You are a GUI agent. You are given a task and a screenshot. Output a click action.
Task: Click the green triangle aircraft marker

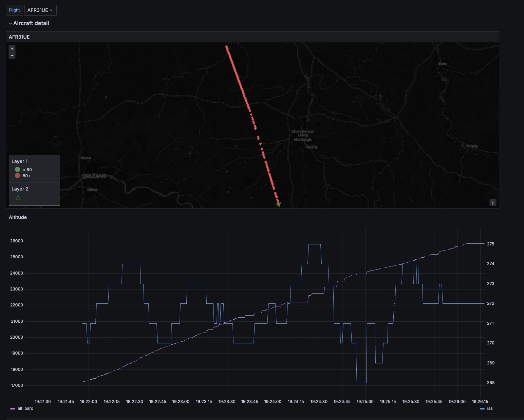pos(279,205)
